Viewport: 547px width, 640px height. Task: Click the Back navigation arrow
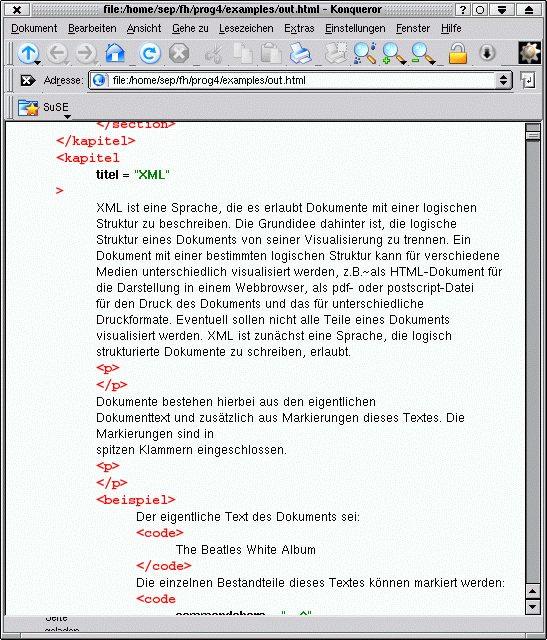point(57,53)
